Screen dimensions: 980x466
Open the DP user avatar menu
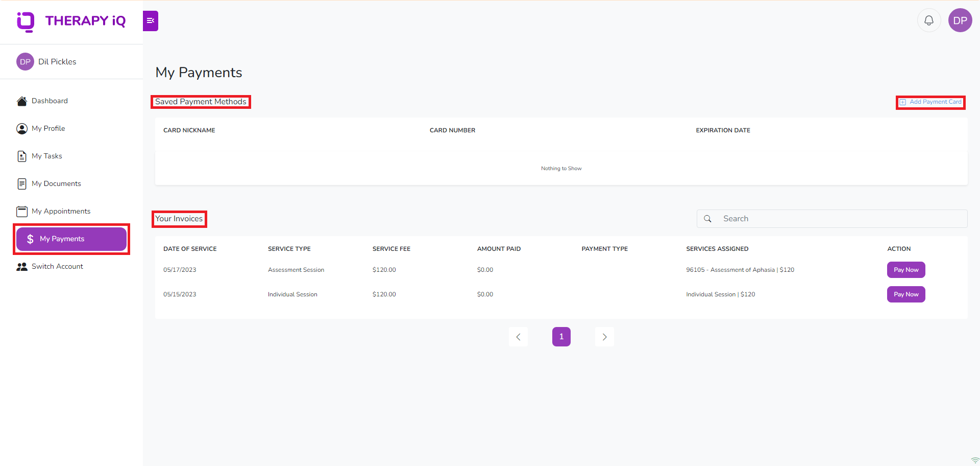(x=960, y=20)
